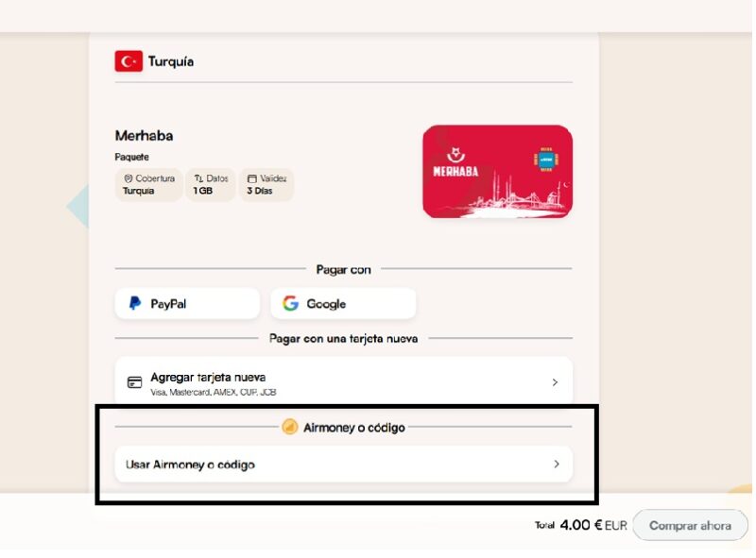Screen dimensions: 756x558
Task: Pay with the PayPal button
Action: (x=187, y=303)
